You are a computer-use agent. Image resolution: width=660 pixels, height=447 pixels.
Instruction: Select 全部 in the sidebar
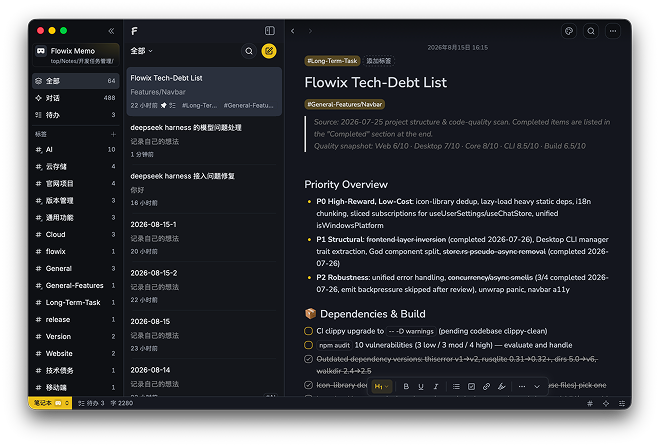point(76,81)
